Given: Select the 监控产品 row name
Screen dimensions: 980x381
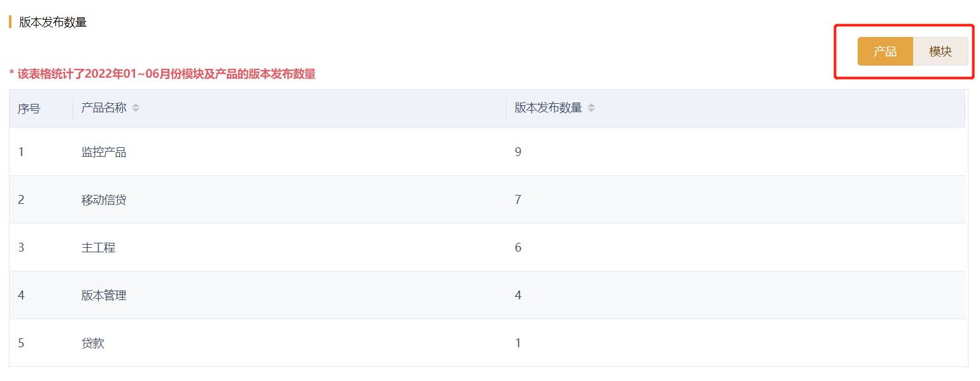Looking at the screenshot, I should coord(104,152).
